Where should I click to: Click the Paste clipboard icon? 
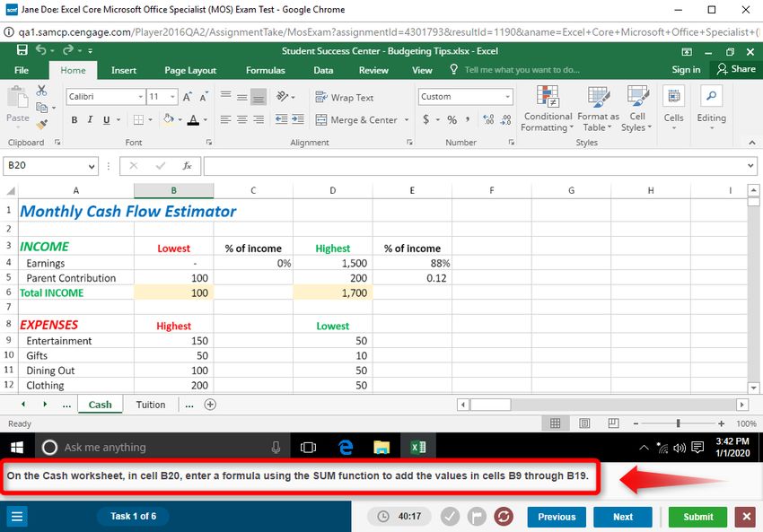coord(18,97)
